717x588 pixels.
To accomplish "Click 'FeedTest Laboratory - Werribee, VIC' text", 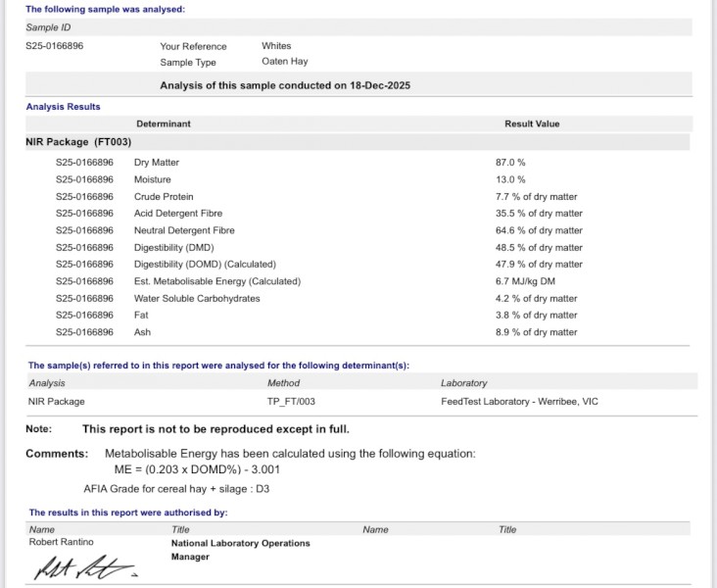I will tap(520, 401).
